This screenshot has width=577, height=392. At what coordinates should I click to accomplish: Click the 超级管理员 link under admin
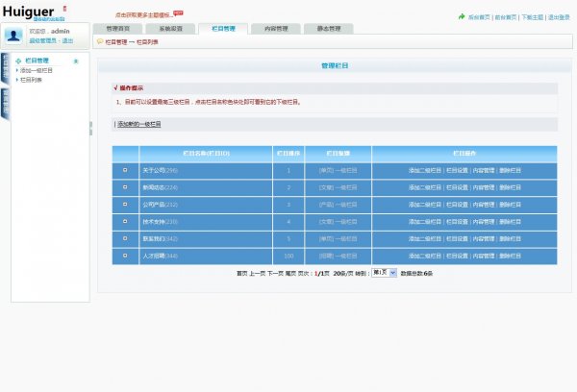[42, 40]
